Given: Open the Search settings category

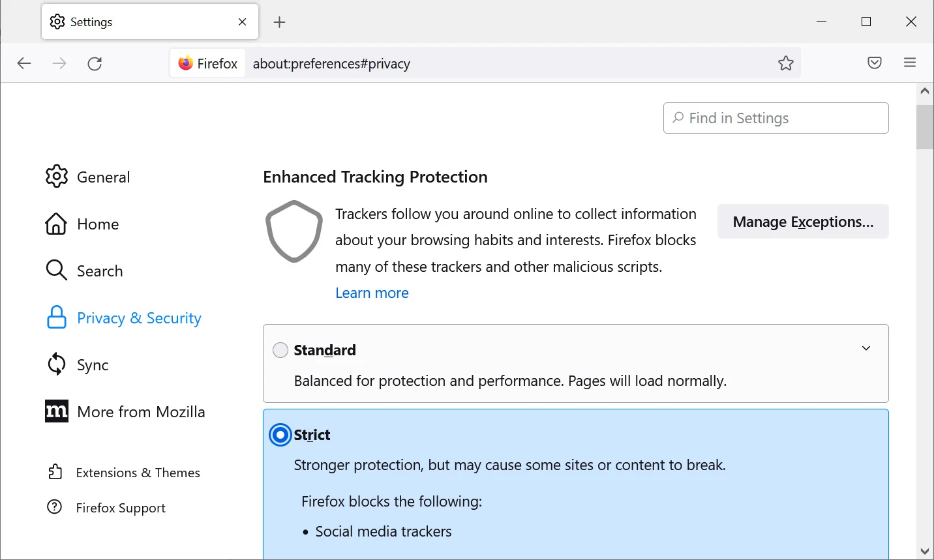Looking at the screenshot, I should point(84,271).
